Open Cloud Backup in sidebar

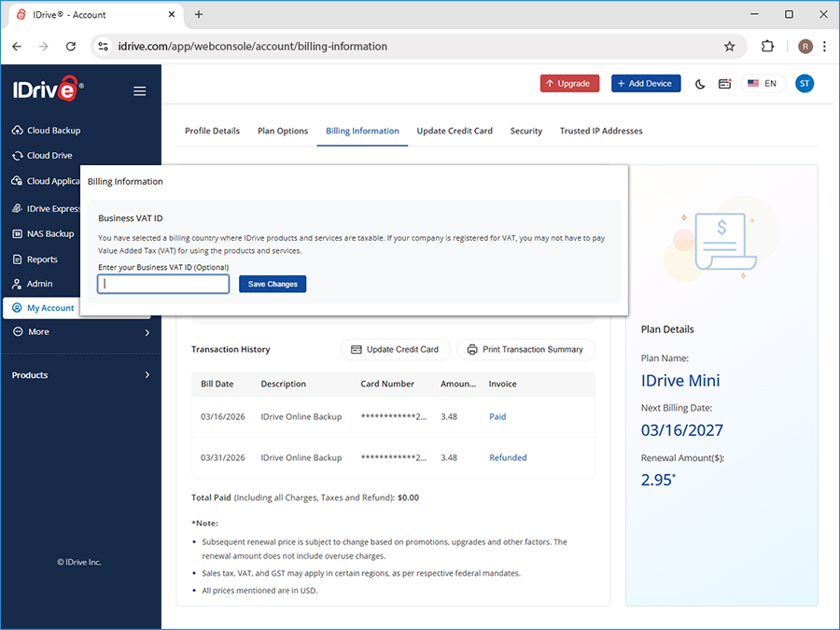[47, 130]
